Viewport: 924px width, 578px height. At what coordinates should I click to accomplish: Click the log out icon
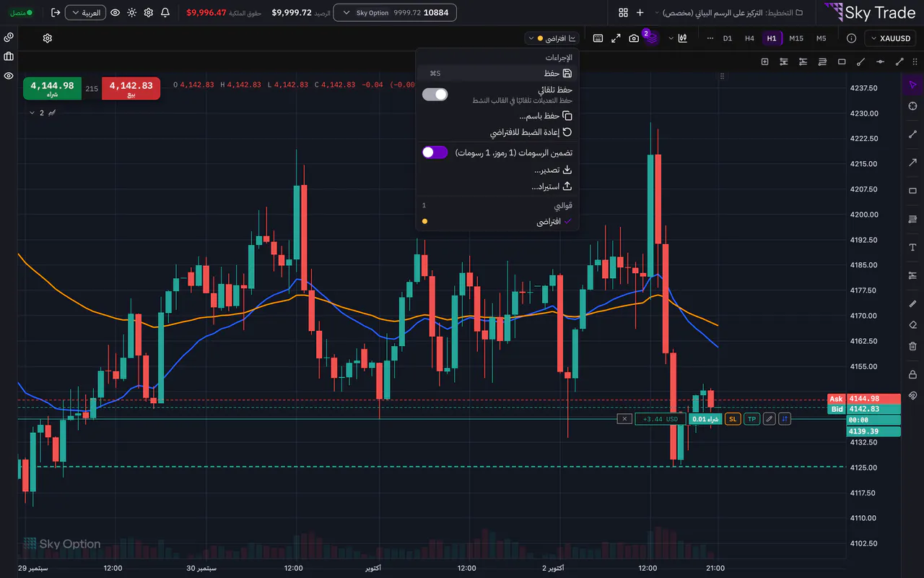pyautogui.click(x=56, y=13)
